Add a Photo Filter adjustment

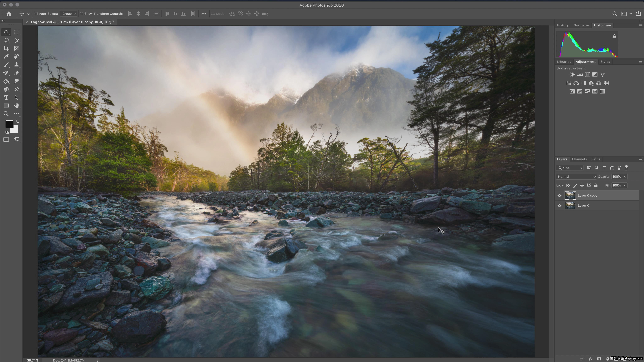591,83
